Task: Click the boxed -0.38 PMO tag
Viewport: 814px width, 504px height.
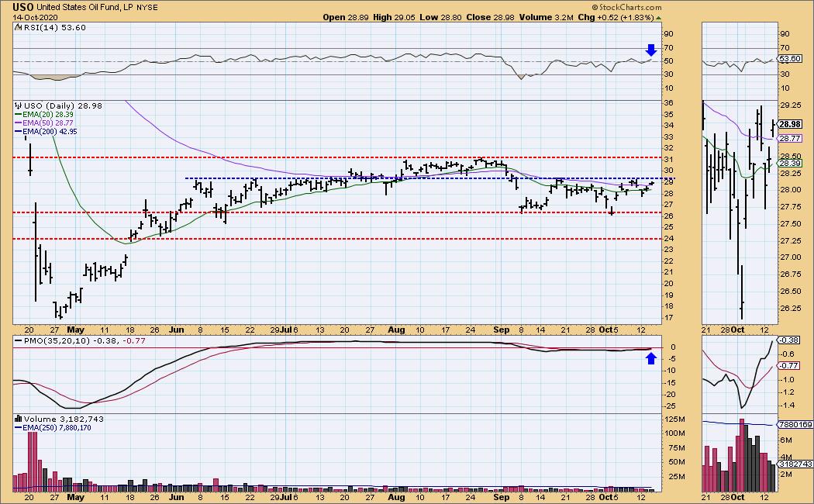Action: [x=790, y=340]
